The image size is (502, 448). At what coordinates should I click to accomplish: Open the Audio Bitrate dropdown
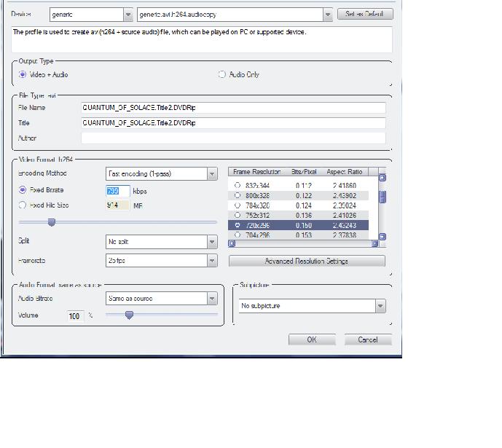(x=212, y=299)
